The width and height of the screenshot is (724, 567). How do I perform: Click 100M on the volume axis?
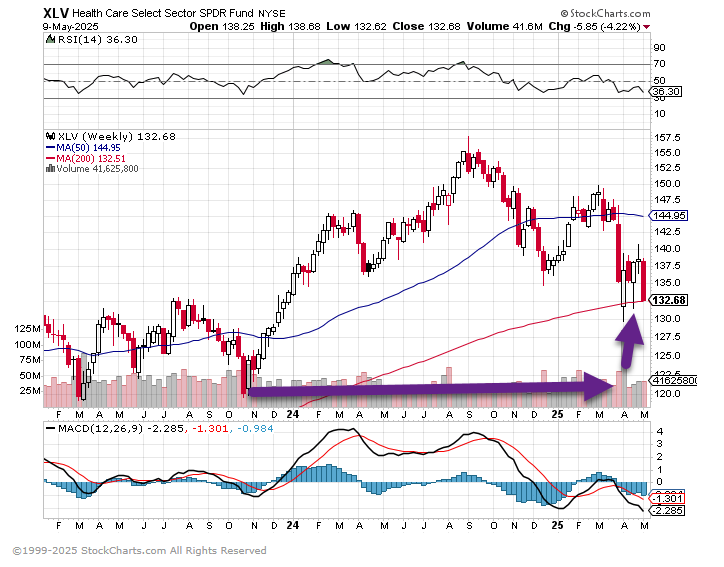[28, 344]
